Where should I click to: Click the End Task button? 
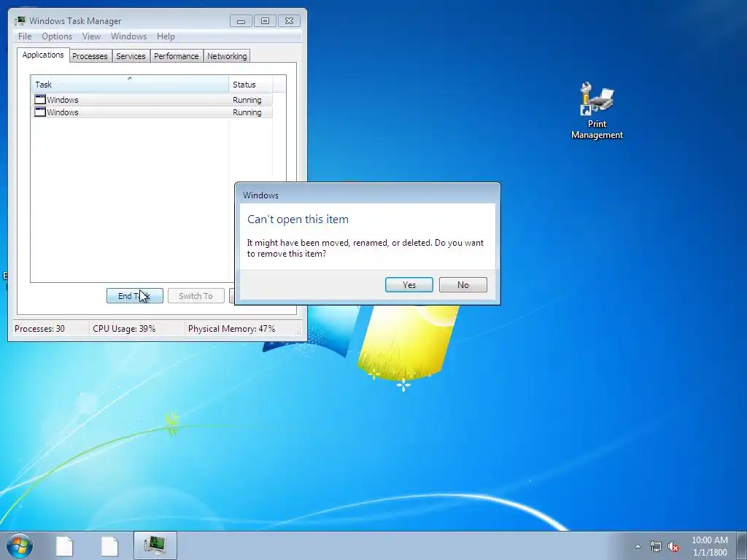[x=135, y=296]
